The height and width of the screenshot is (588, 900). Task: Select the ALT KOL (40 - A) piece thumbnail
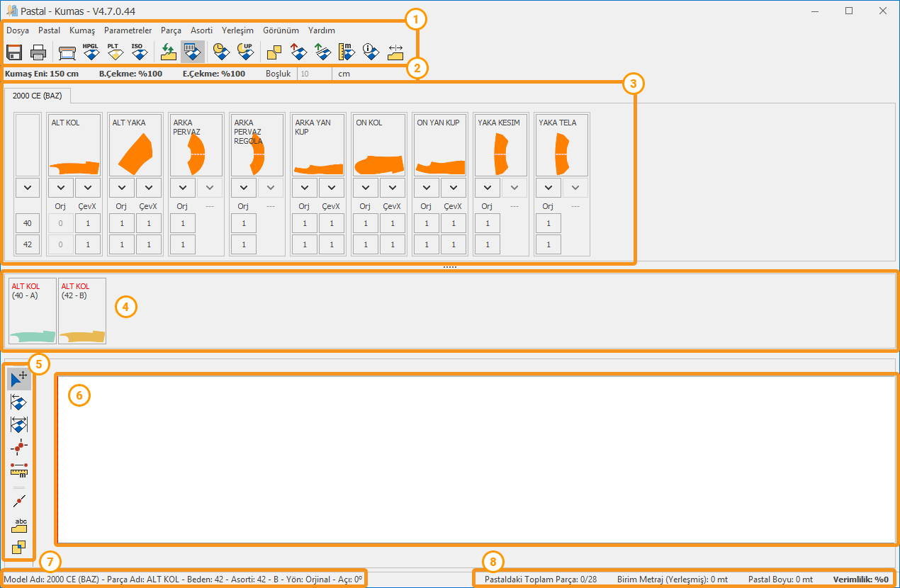pos(32,310)
